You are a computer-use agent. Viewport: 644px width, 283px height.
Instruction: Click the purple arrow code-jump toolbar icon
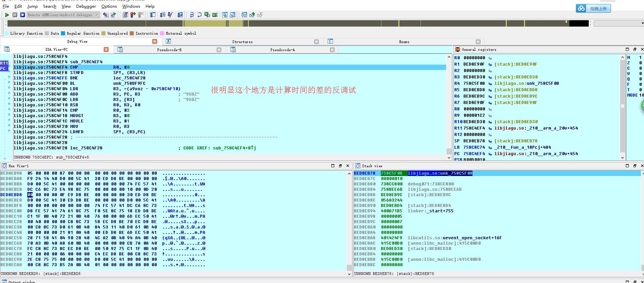pyautogui.click(x=105, y=15)
